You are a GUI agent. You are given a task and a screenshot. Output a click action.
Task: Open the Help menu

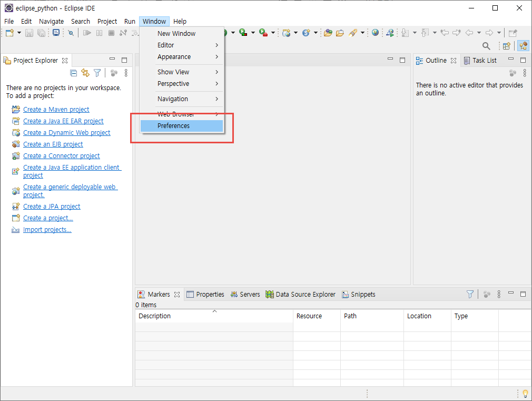pyautogui.click(x=180, y=22)
